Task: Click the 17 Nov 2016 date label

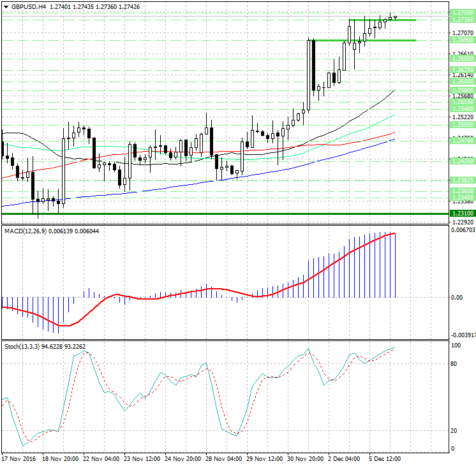Action: [x=19, y=459]
